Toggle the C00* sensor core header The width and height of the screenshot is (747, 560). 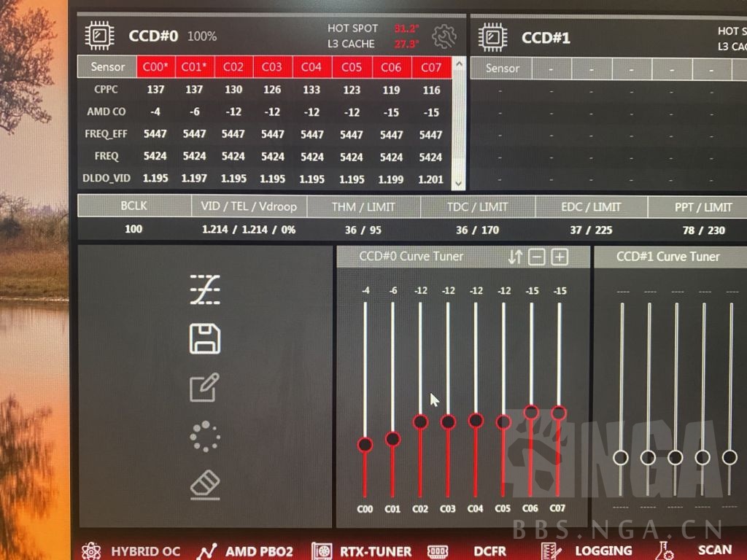(155, 67)
